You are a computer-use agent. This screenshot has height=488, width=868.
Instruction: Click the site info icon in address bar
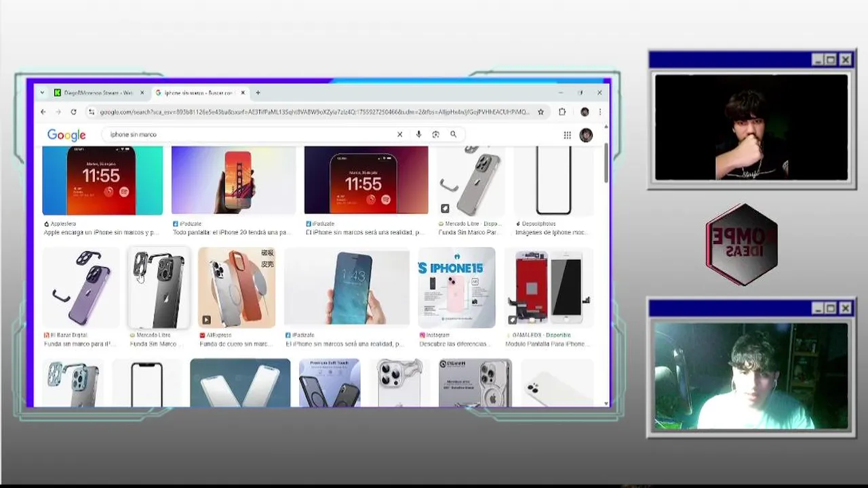click(x=90, y=112)
